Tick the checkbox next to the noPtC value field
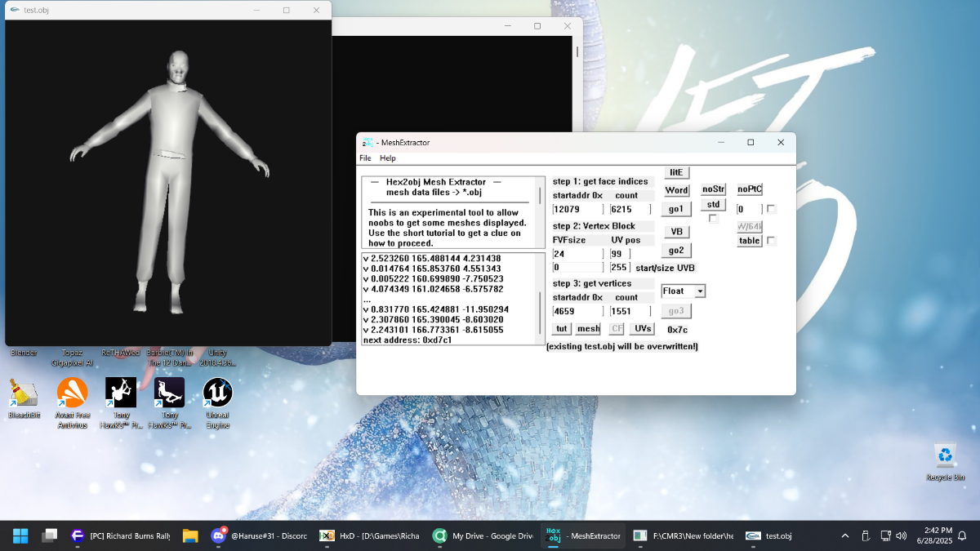The image size is (980, 551). point(771,209)
